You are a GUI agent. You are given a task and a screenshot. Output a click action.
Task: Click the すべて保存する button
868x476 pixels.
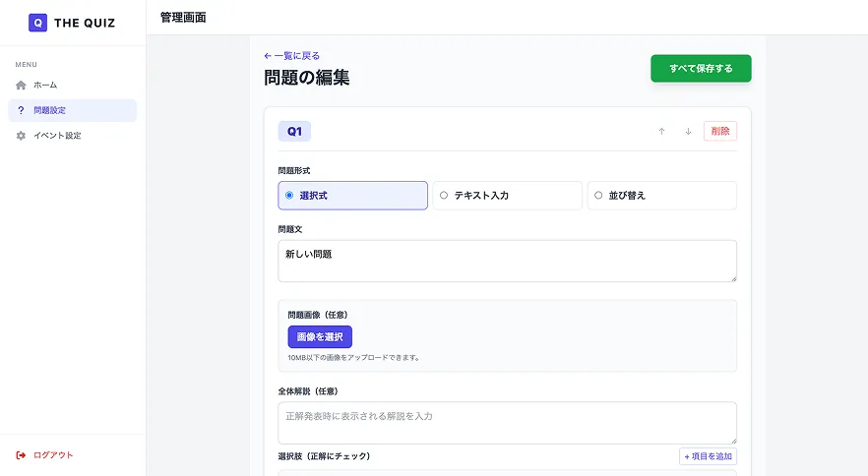701,69
